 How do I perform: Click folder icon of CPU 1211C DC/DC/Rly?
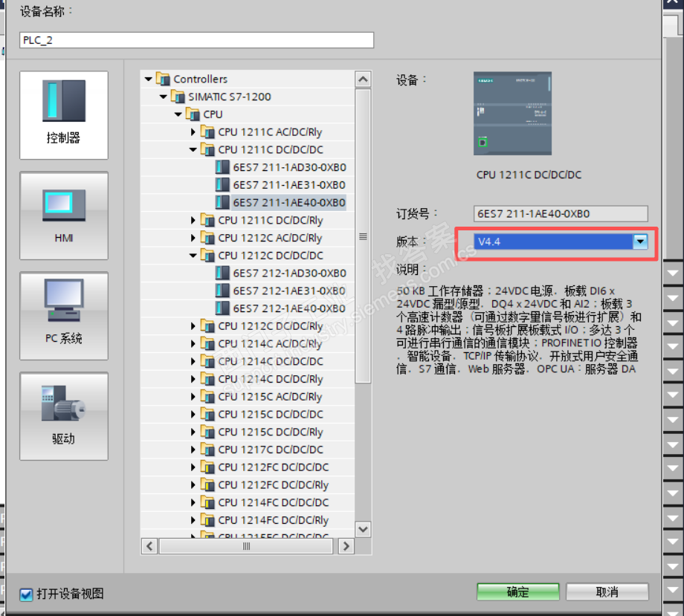pyautogui.click(x=207, y=220)
